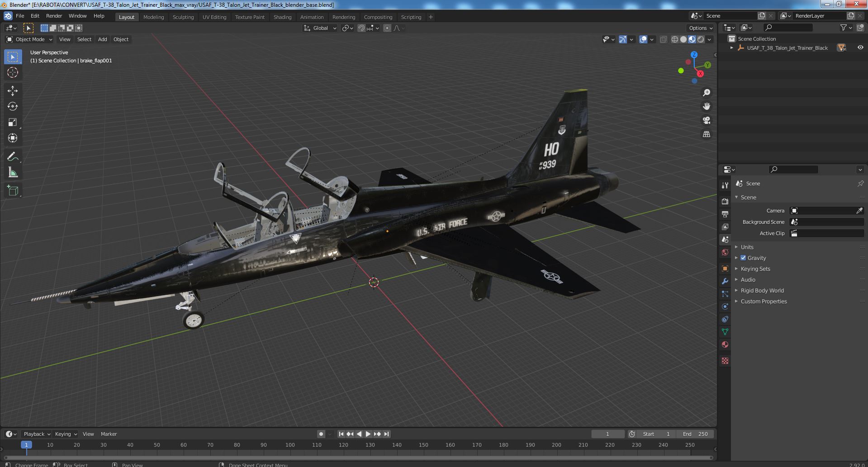Click the End frame field
This screenshot has height=467, width=868.
695,434
